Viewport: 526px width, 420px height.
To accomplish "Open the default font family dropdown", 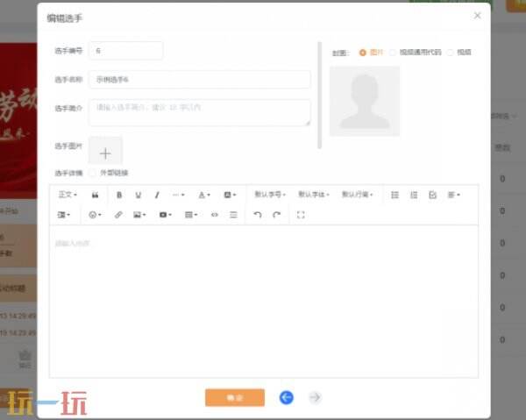I will (x=314, y=195).
